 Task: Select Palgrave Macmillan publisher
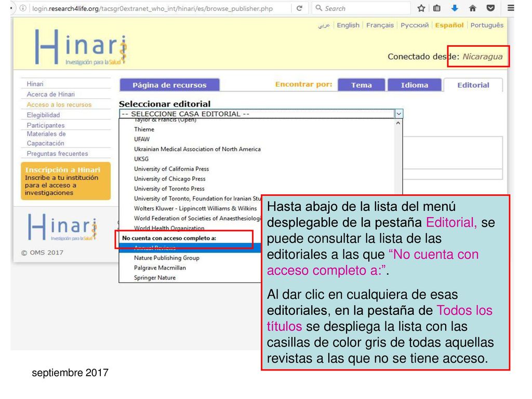pos(160,268)
